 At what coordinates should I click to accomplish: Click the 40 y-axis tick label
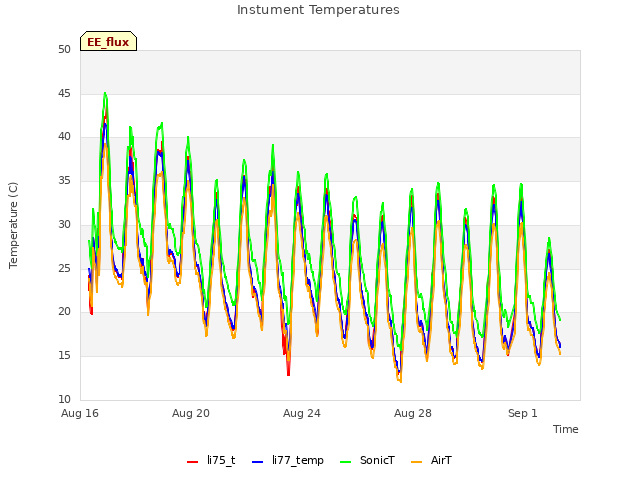[x=64, y=137]
